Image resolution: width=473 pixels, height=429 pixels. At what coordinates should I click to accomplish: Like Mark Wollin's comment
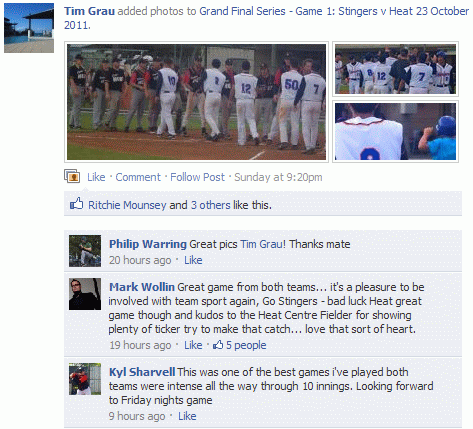[193, 345]
